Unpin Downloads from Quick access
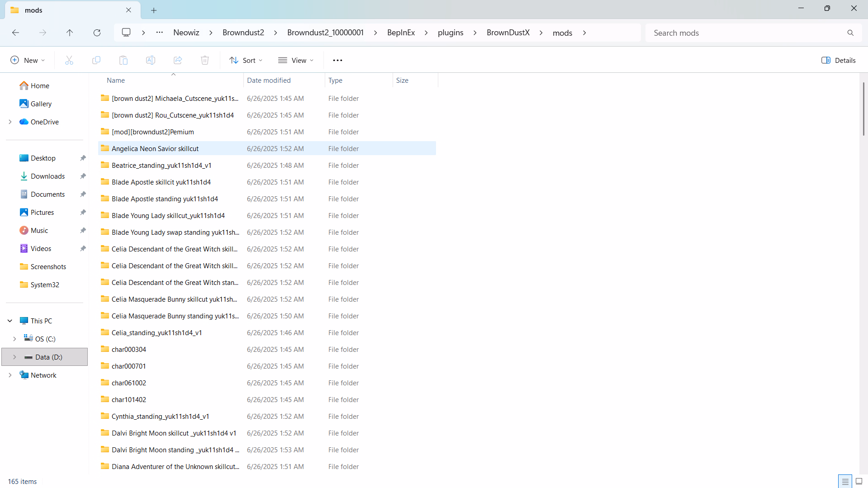 pyautogui.click(x=83, y=176)
